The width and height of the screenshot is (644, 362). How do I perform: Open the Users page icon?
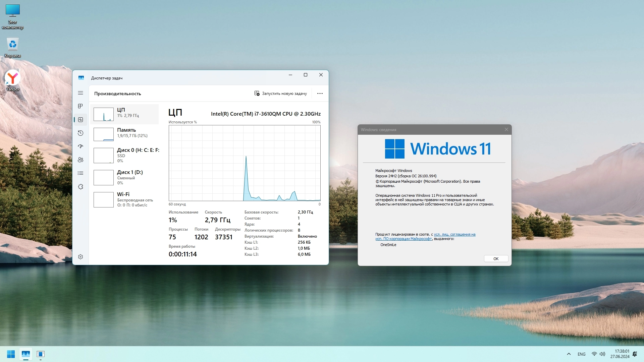pyautogui.click(x=80, y=160)
